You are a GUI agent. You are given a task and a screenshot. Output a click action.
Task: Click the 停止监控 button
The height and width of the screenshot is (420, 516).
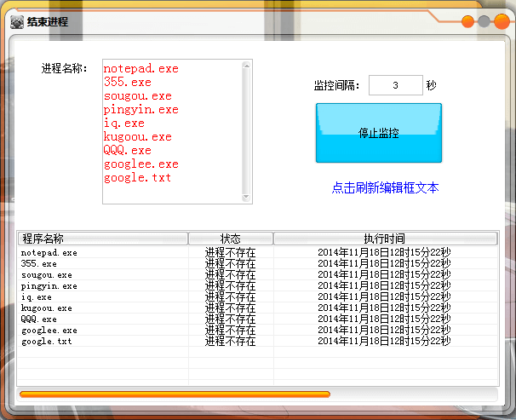[x=378, y=133]
